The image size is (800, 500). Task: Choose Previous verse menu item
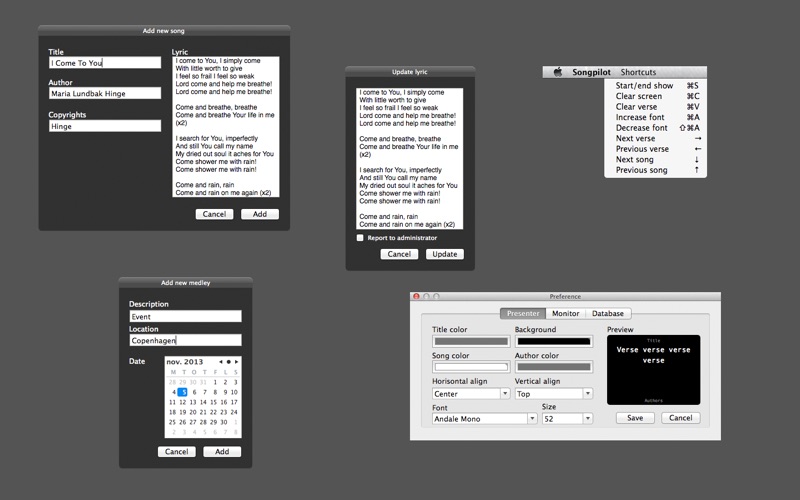[656, 149]
